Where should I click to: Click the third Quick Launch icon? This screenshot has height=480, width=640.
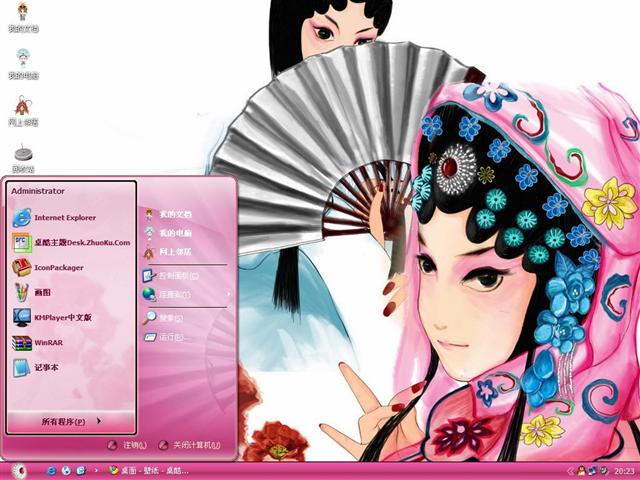click(x=81, y=471)
